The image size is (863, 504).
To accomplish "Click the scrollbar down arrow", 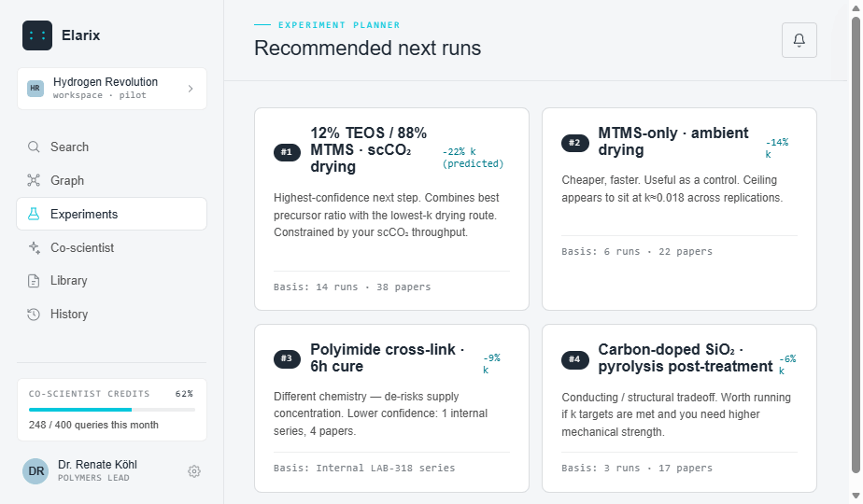I will (856, 497).
